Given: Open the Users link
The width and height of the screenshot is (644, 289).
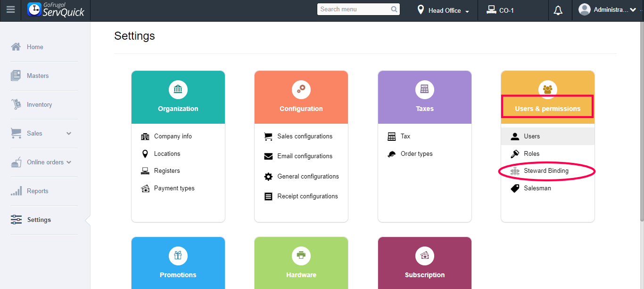Looking at the screenshot, I should tap(532, 136).
